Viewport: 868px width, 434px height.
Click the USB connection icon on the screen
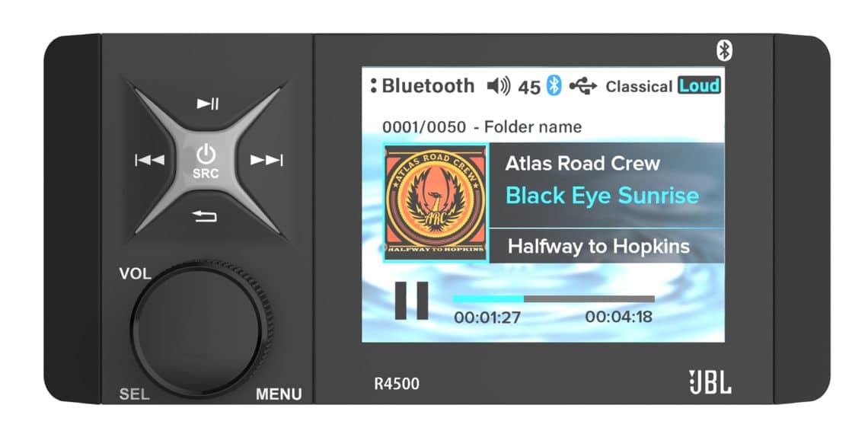coord(583,86)
